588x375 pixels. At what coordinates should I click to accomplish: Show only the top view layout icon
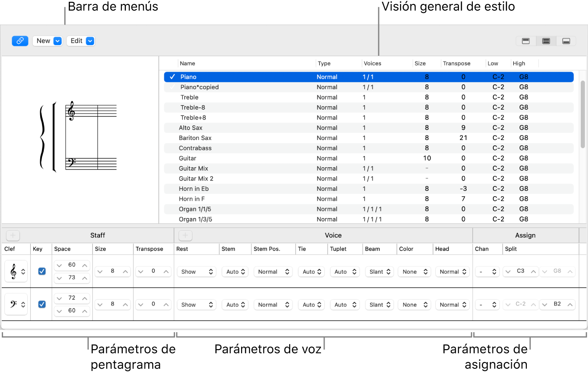point(526,41)
